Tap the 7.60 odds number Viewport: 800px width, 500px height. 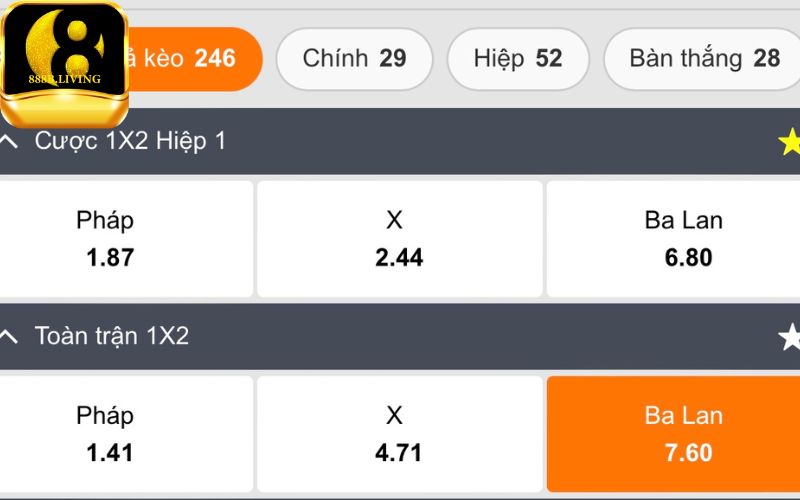[x=688, y=452]
